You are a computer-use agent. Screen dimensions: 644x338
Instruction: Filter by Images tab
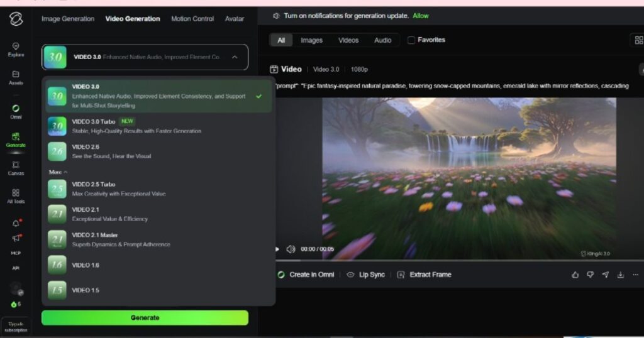tap(311, 40)
